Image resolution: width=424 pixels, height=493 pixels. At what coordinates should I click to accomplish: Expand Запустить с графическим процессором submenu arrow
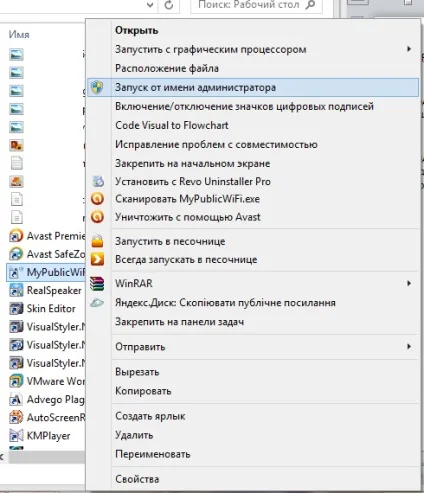(x=409, y=49)
